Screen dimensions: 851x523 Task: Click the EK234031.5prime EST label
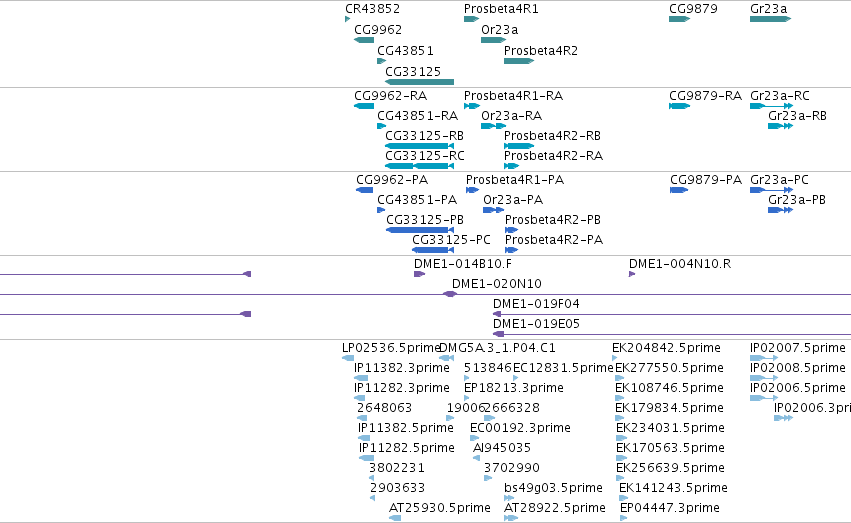point(670,429)
